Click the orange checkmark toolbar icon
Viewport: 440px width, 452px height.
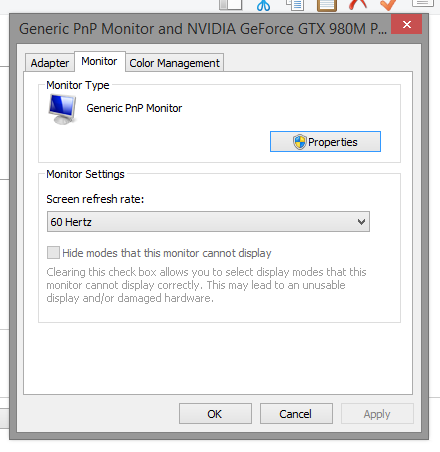[388, 4]
